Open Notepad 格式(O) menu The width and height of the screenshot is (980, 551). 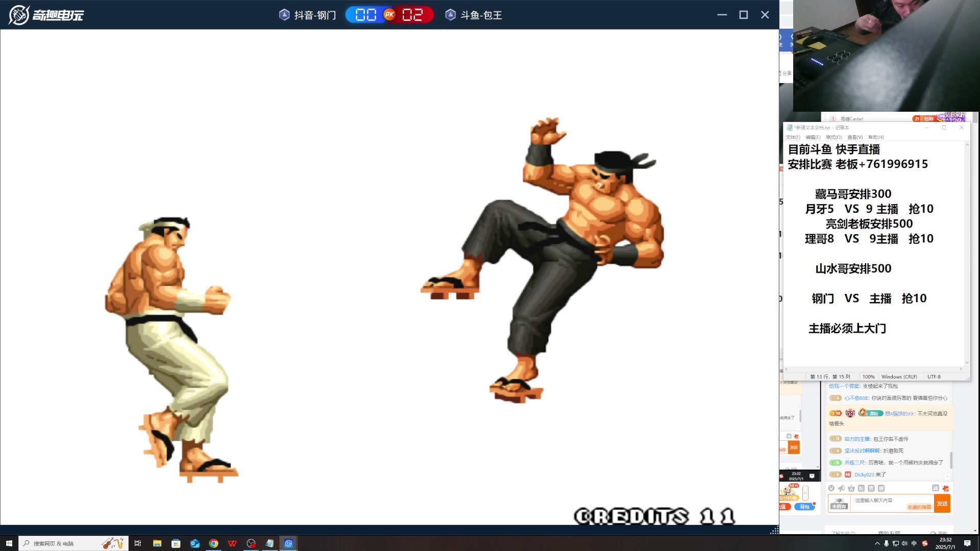[834, 137]
